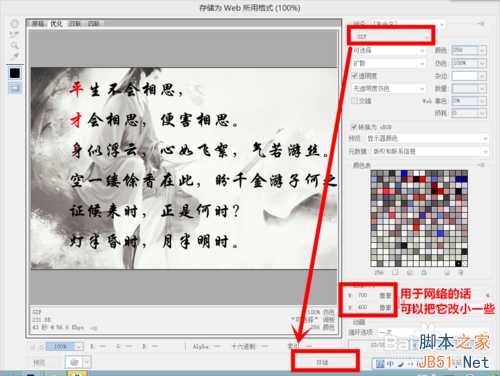Select the Slice Select tool
Screen dimensions: 500x376
point(14,34)
